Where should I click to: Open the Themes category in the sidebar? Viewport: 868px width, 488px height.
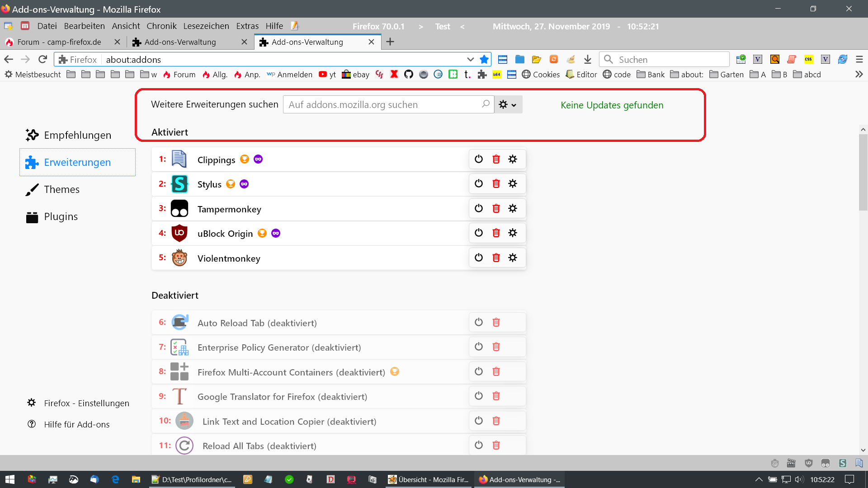coord(61,189)
